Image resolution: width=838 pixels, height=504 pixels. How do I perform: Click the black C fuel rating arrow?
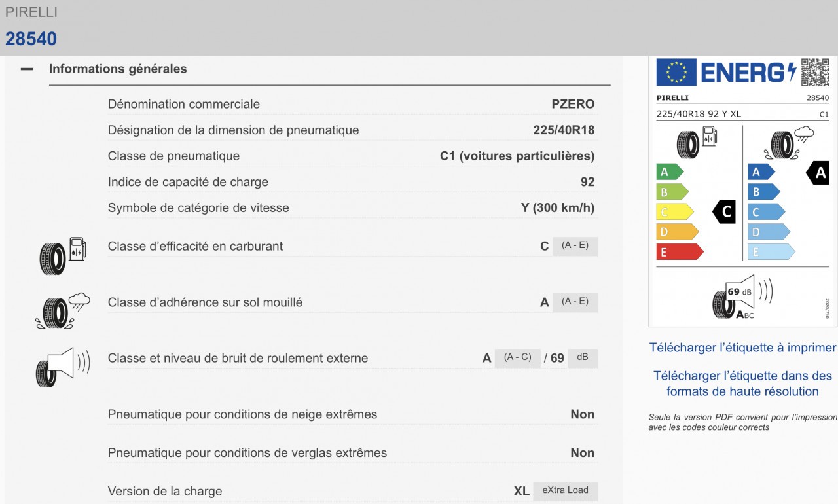tap(725, 212)
